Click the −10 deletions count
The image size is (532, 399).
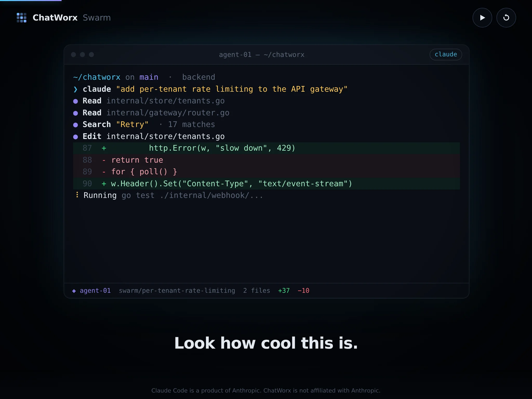[x=303, y=291]
